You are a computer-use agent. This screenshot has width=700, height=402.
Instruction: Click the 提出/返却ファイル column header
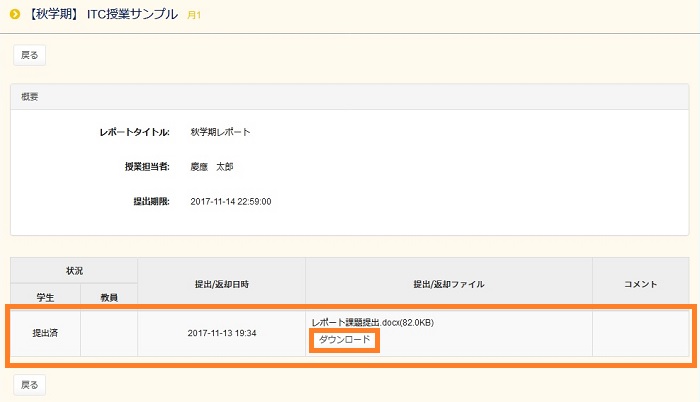[448, 284]
